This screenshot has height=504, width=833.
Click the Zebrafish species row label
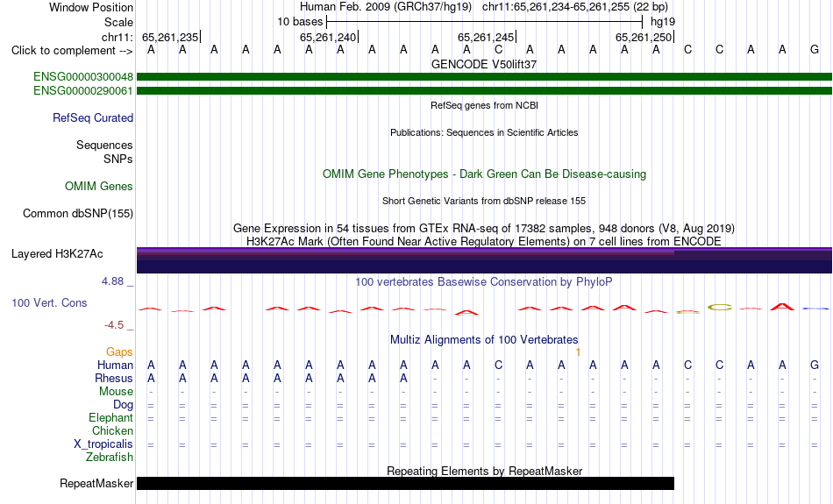pos(110,458)
